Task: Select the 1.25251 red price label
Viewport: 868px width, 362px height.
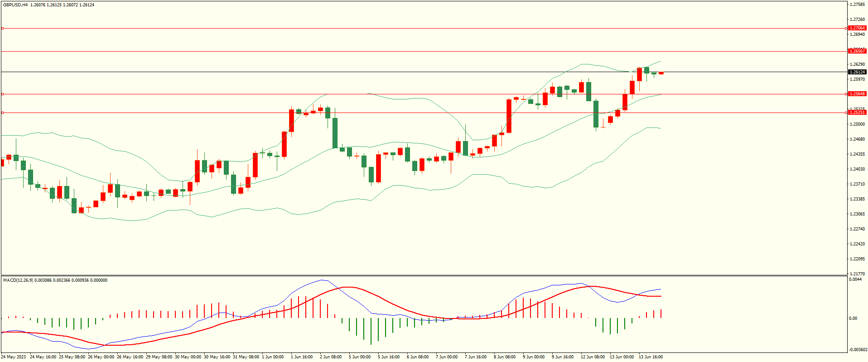Action: pyautogui.click(x=857, y=113)
